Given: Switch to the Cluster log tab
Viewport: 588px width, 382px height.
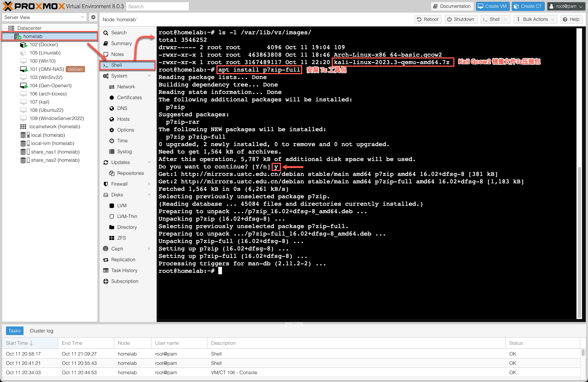Looking at the screenshot, I should point(41,331).
